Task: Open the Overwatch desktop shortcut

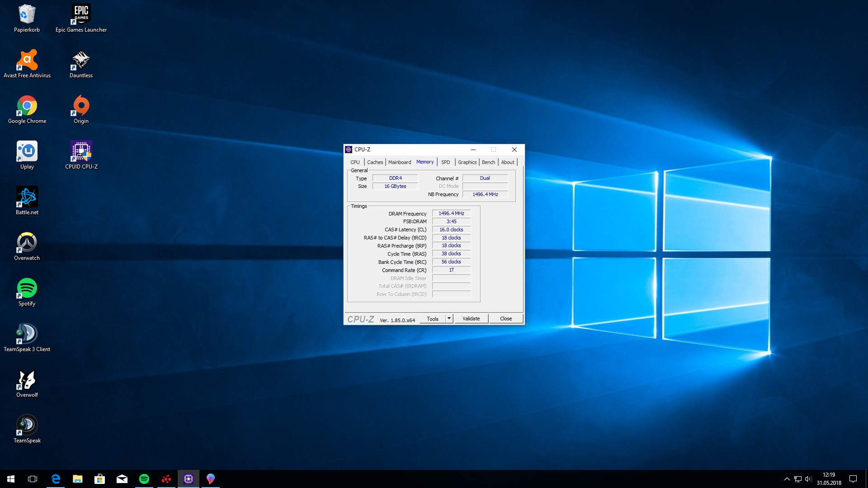Action: [27, 243]
